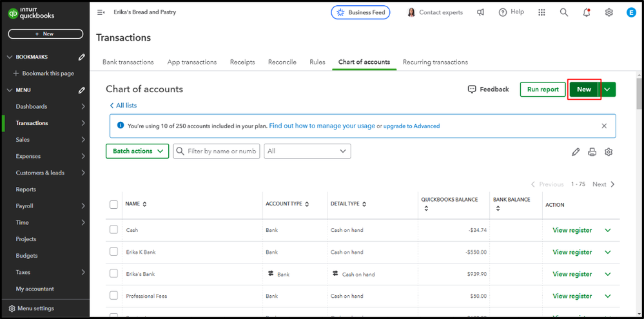Open the top-bar settings gear
The image size is (644, 319).
609,12
